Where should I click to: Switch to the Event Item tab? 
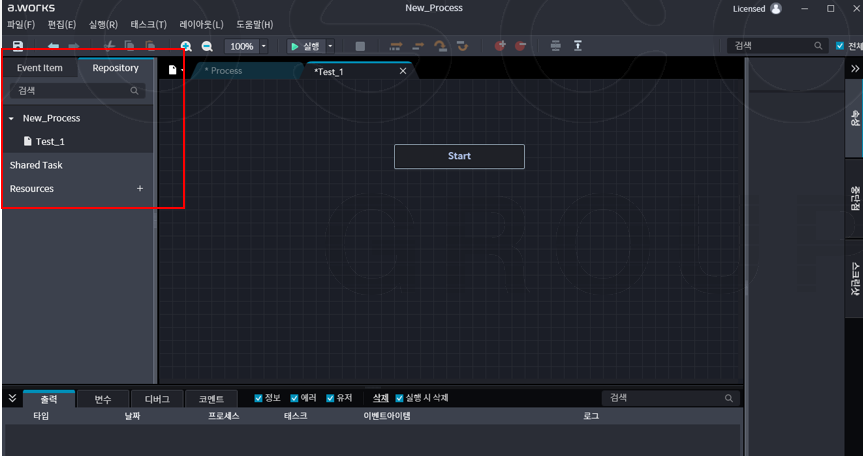pyautogui.click(x=40, y=68)
